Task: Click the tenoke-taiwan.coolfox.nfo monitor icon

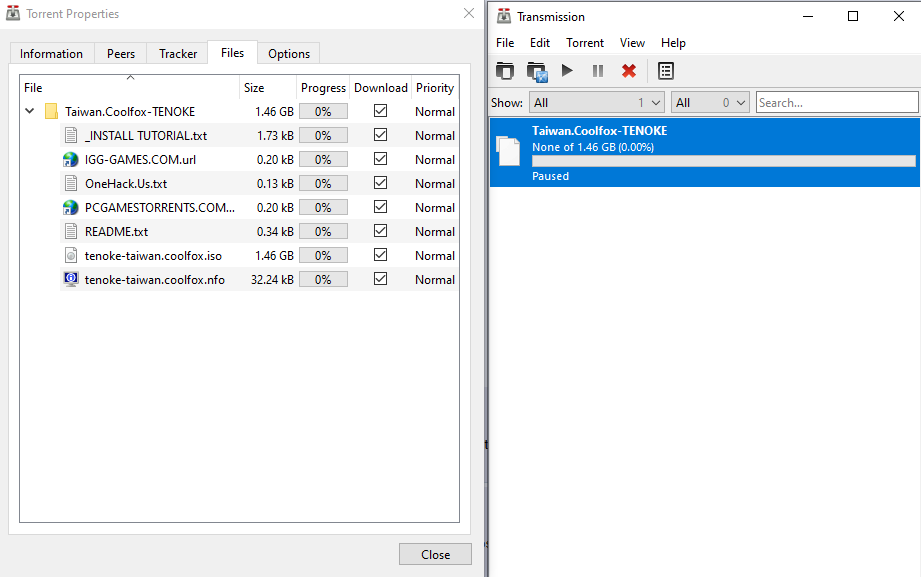Action: tap(70, 280)
